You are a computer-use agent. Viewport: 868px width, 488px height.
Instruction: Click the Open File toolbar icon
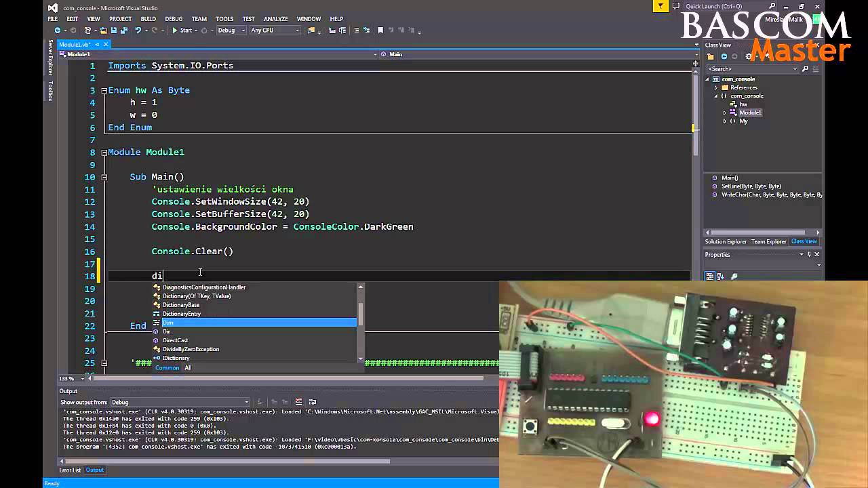[102, 30]
